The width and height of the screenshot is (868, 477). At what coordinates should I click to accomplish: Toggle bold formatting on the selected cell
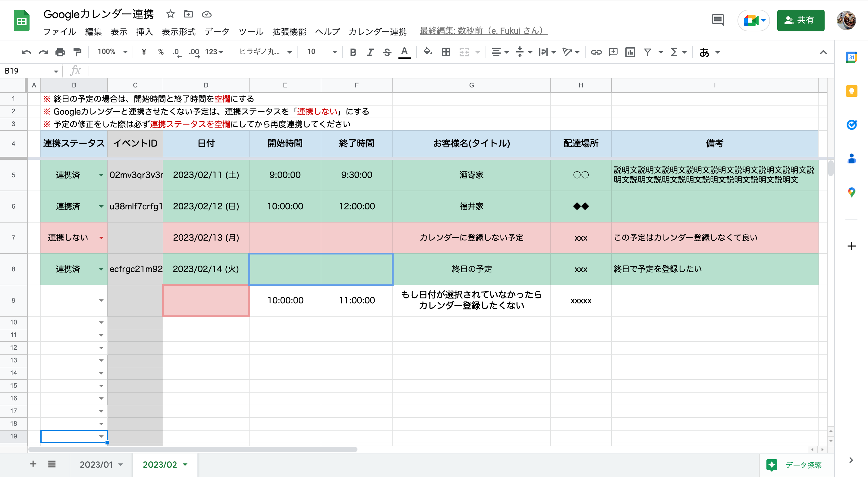pyautogui.click(x=353, y=52)
